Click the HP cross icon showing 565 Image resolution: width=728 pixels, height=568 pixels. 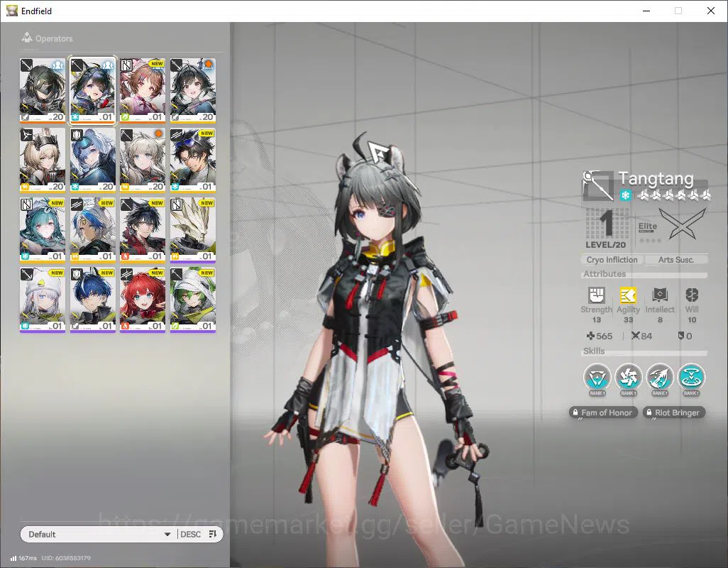(x=590, y=336)
